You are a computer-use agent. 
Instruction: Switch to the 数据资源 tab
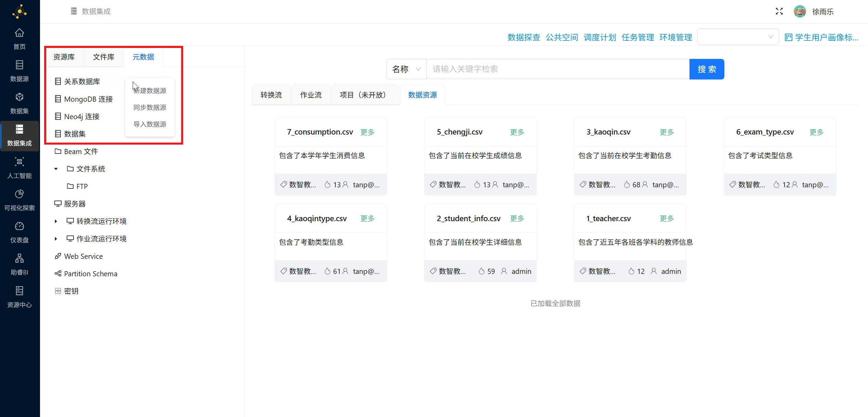[422, 95]
